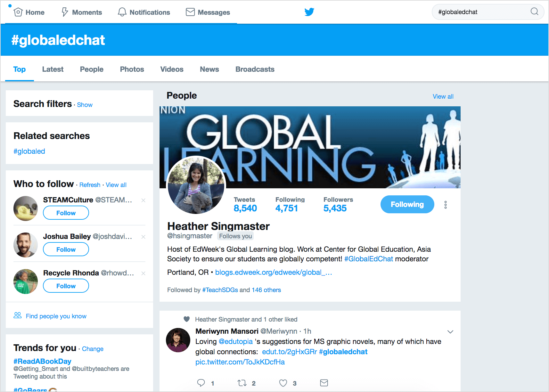This screenshot has width=549, height=392.
Task: Open Recycle Rhonda's avatar
Action: pyautogui.click(x=26, y=282)
